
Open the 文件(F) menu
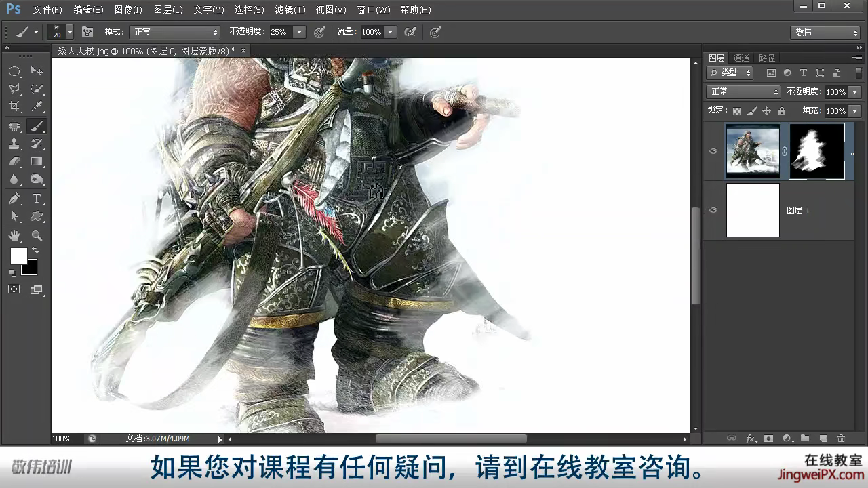47,10
